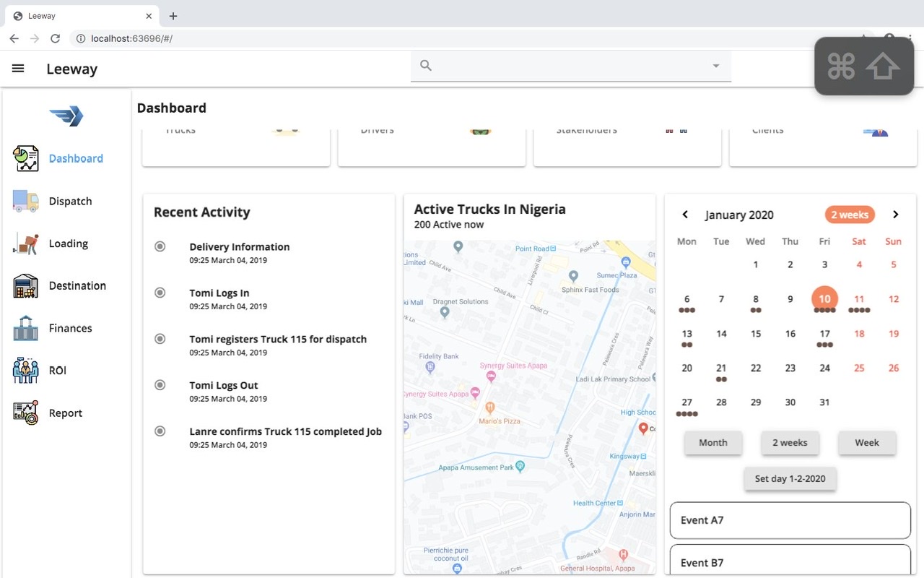The image size is (924, 578).
Task: Select January 21 in calendar
Action: coord(721,368)
